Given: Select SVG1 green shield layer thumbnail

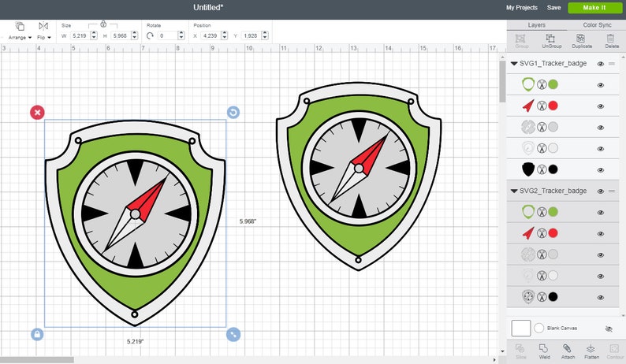Looking at the screenshot, I should 528,84.
